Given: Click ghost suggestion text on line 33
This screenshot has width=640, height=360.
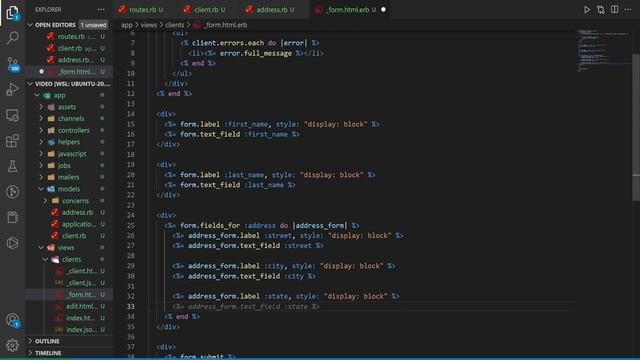Looking at the screenshot, I should [x=246, y=307].
